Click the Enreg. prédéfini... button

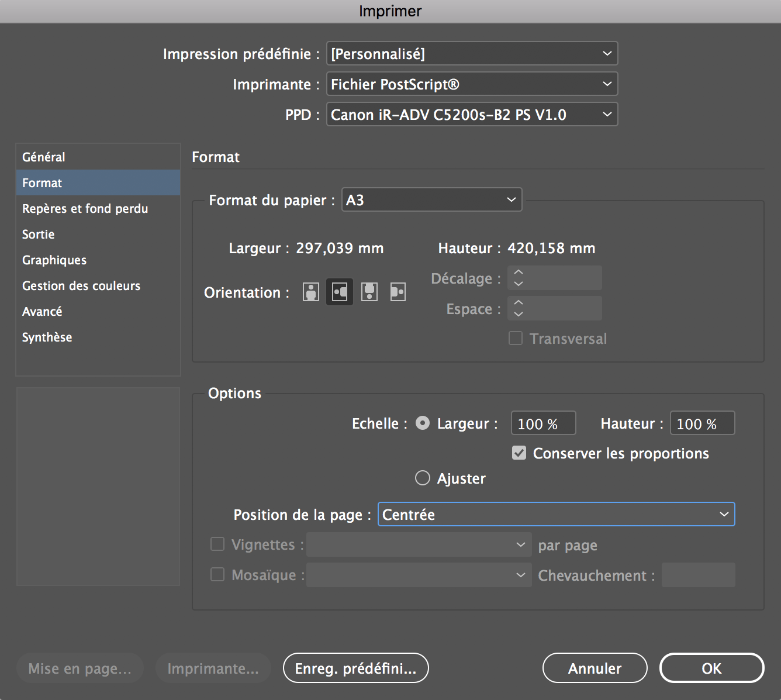355,668
